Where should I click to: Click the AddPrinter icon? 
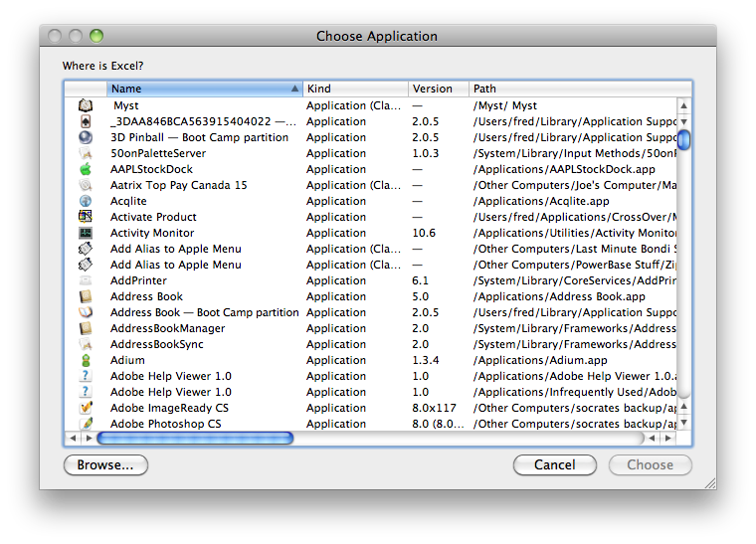tap(86, 280)
